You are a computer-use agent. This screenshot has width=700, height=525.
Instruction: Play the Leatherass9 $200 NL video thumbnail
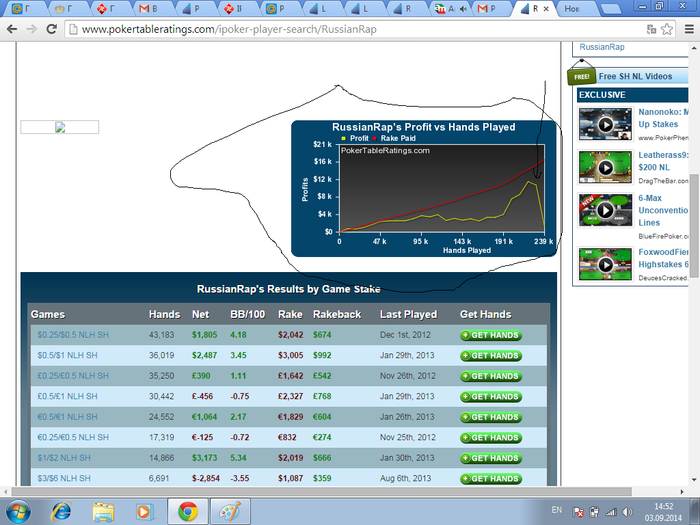(x=605, y=167)
